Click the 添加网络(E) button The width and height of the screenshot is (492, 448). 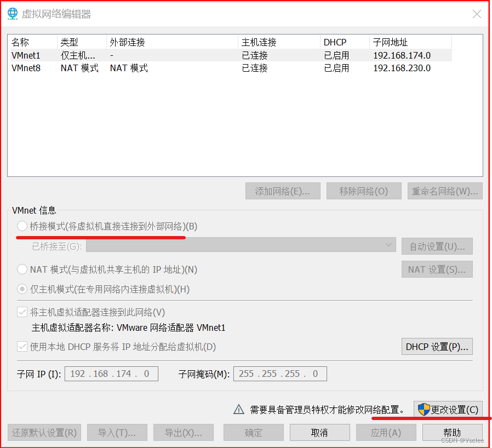283,191
